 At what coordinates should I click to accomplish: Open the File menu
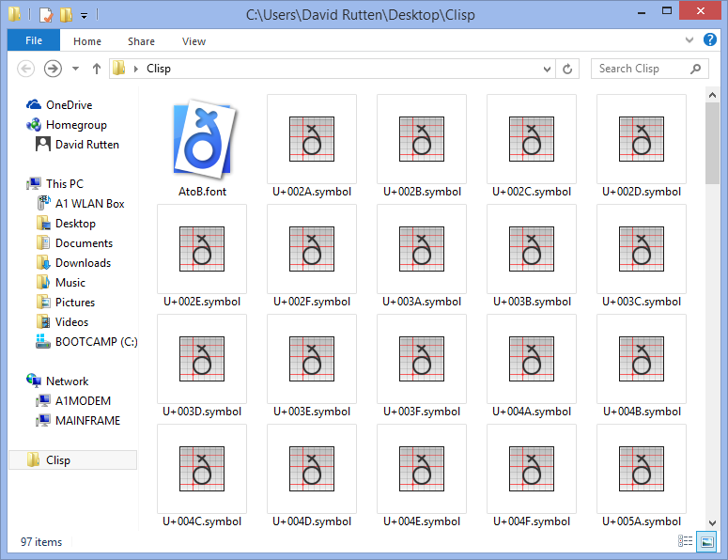34,40
